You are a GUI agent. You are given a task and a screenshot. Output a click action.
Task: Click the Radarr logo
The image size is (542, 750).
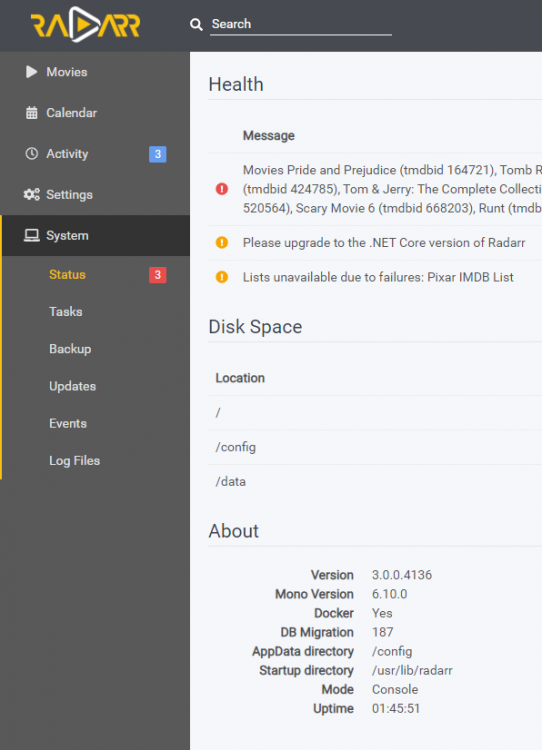point(86,24)
